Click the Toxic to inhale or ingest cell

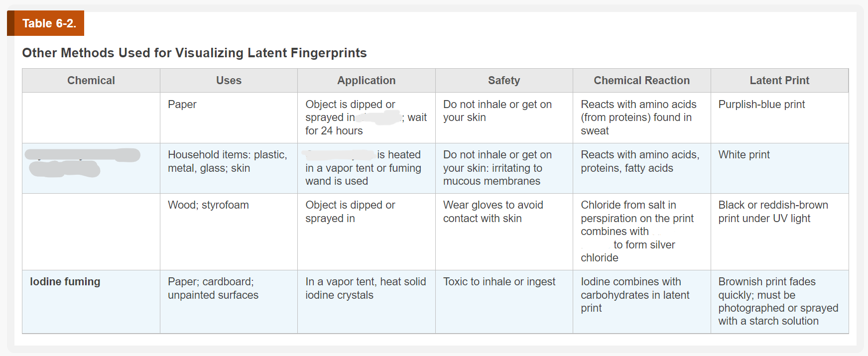[x=499, y=282]
